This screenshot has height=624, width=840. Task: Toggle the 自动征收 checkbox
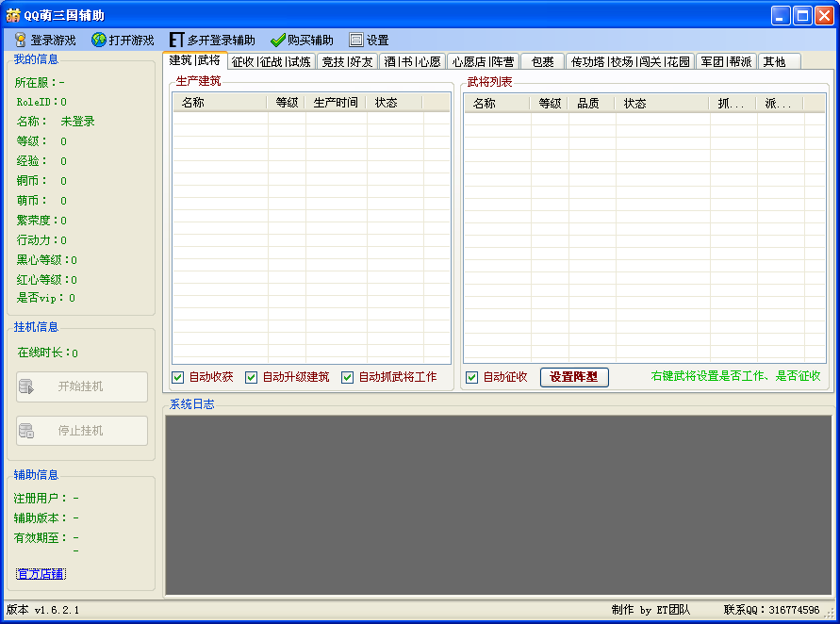coord(471,378)
